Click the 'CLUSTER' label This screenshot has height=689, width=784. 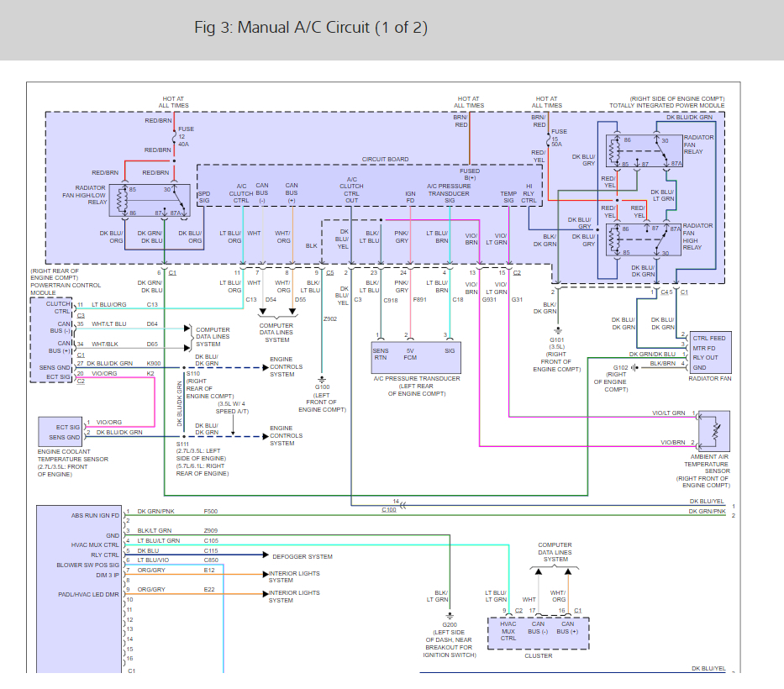click(539, 655)
